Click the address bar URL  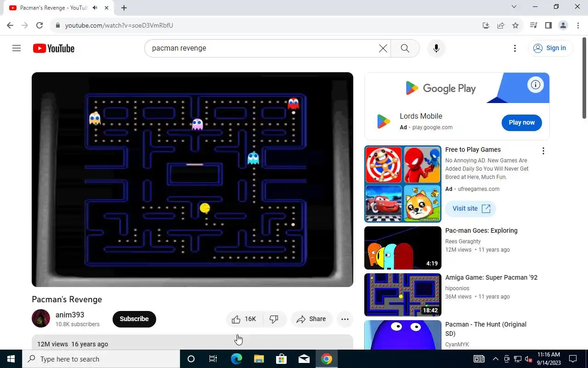119,25
